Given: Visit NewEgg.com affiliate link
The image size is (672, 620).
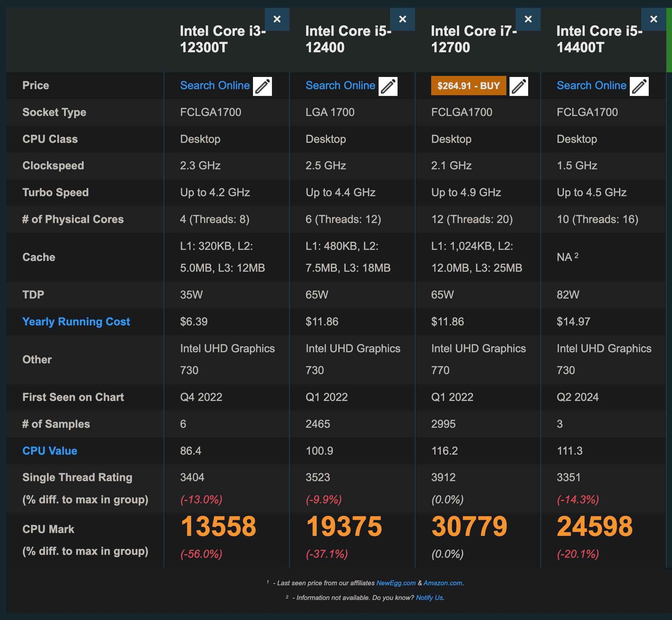Looking at the screenshot, I should (x=396, y=583).
